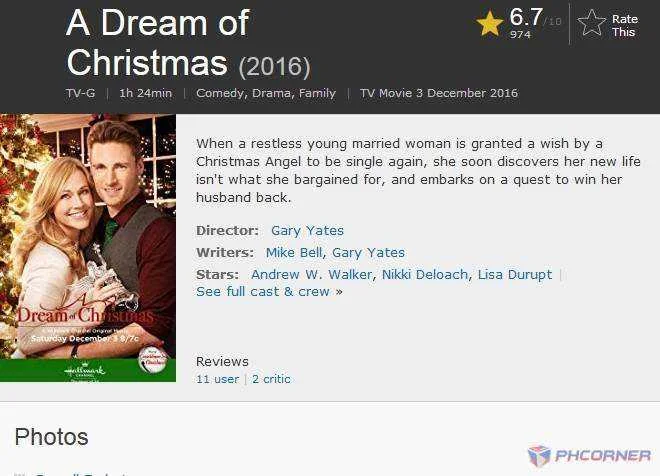Select the Comedy genre link

click(x=221, y=93)
